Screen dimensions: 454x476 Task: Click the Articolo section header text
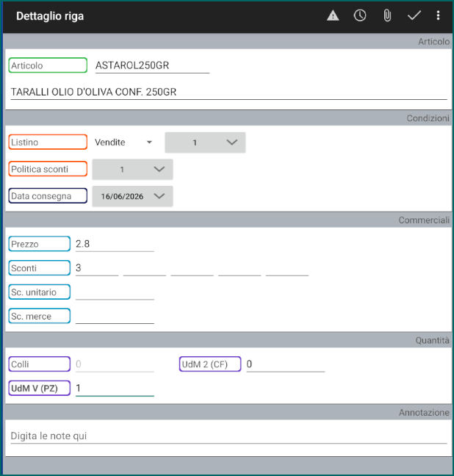(433, 42)
